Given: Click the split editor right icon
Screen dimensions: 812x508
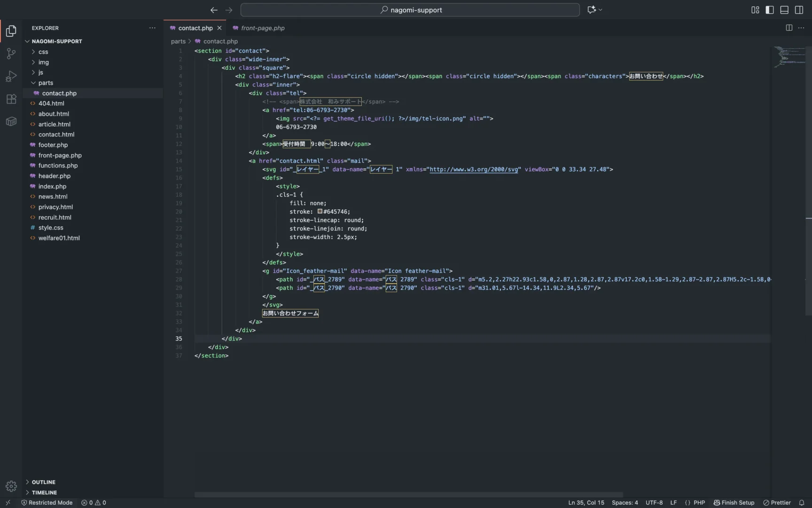Looking at the screenshot, I should [789, 28].
